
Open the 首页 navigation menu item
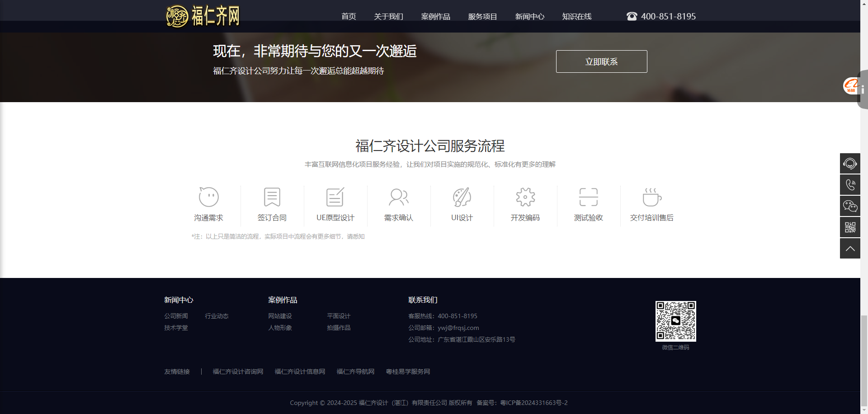349,17
